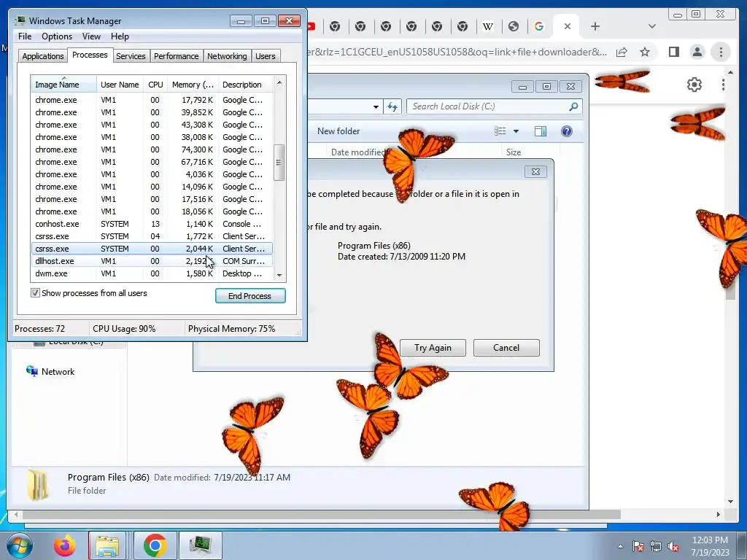Click the Search Local Disk (C:) field
Viewport: 747px width, 560px height.
495,106
